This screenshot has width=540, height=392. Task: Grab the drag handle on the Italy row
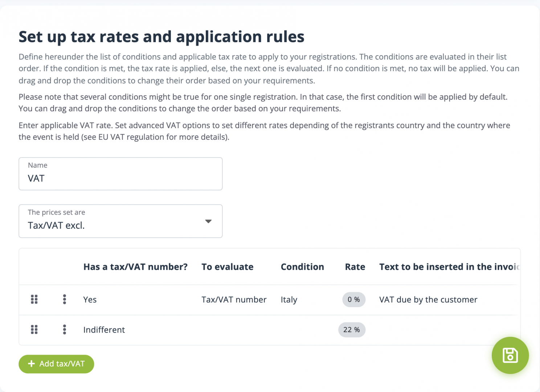point(34,299)
